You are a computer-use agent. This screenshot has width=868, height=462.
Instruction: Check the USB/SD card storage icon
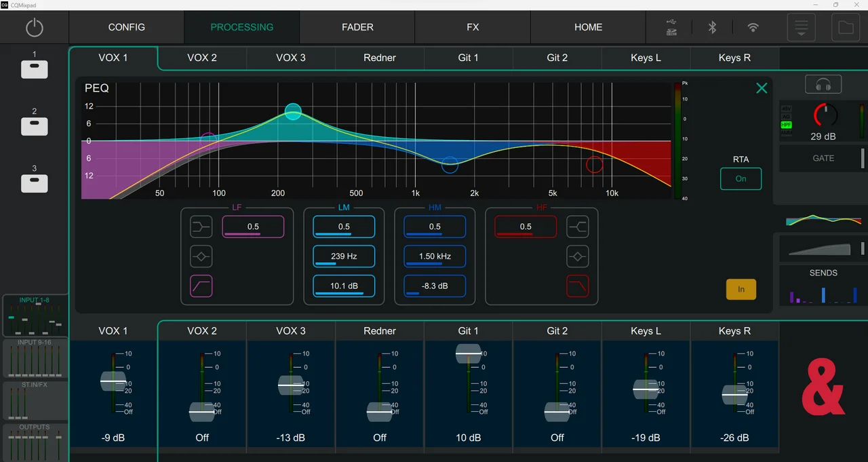click(x=671, y=27)
